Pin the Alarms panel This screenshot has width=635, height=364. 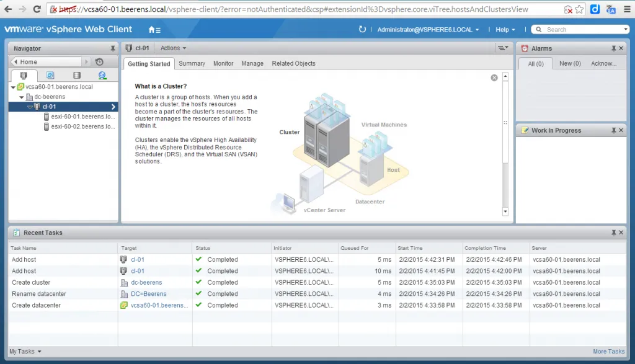[x=613, y=48]
